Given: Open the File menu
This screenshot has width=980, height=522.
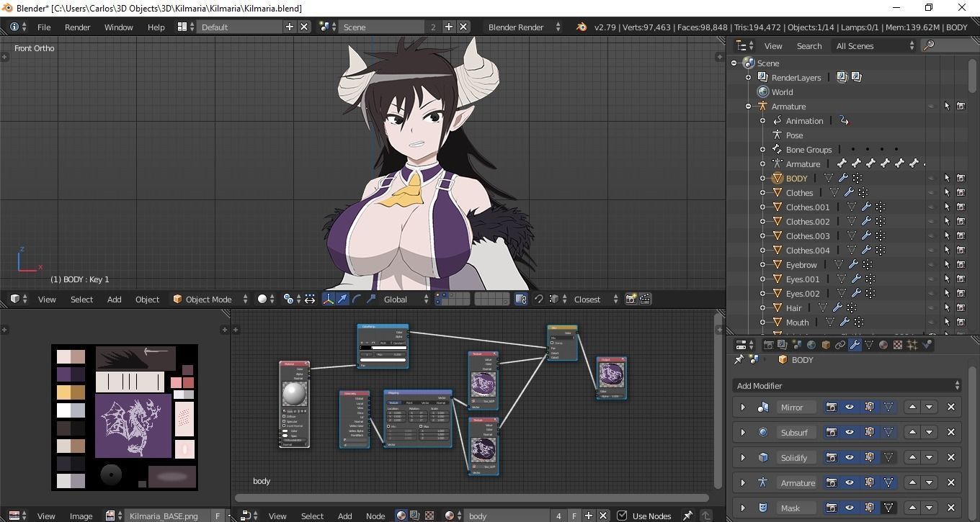Looking at the screenshot, I should (44, 27).
